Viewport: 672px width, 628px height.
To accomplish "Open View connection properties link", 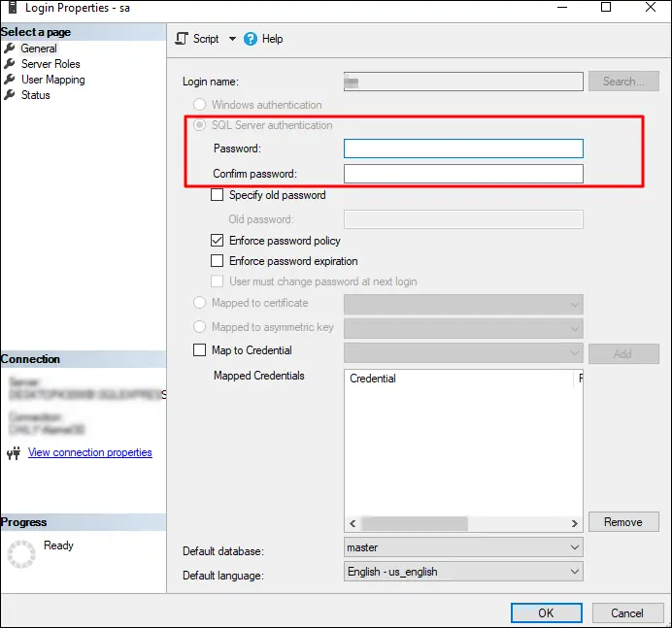I will (90, 452).
